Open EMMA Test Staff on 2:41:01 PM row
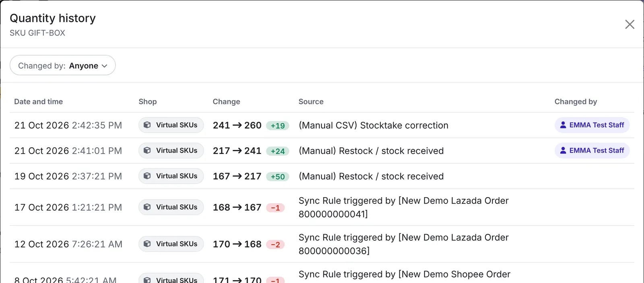The height and width of the screenshot is (283, 644). pos(592,150)
